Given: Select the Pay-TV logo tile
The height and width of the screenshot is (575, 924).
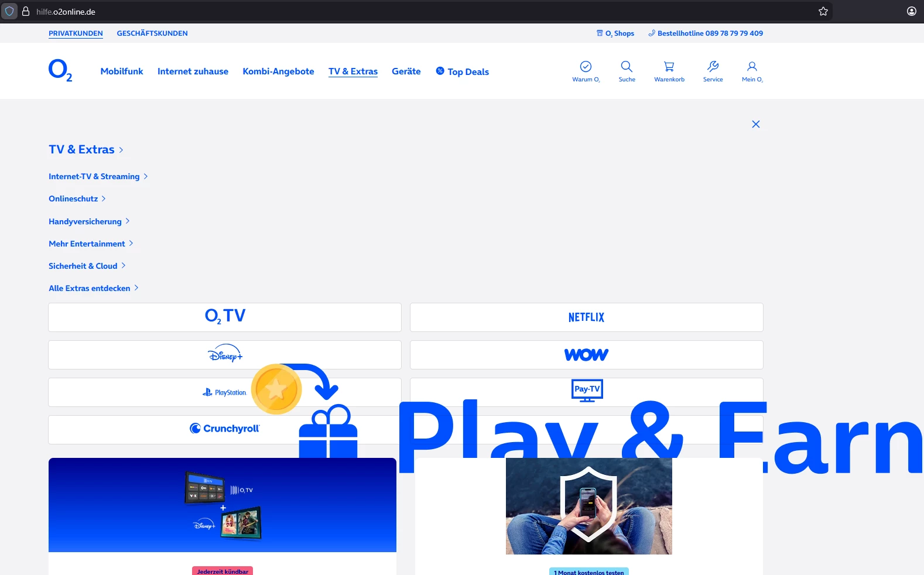Looking at the screenshot, I should [x=587, y=391].
